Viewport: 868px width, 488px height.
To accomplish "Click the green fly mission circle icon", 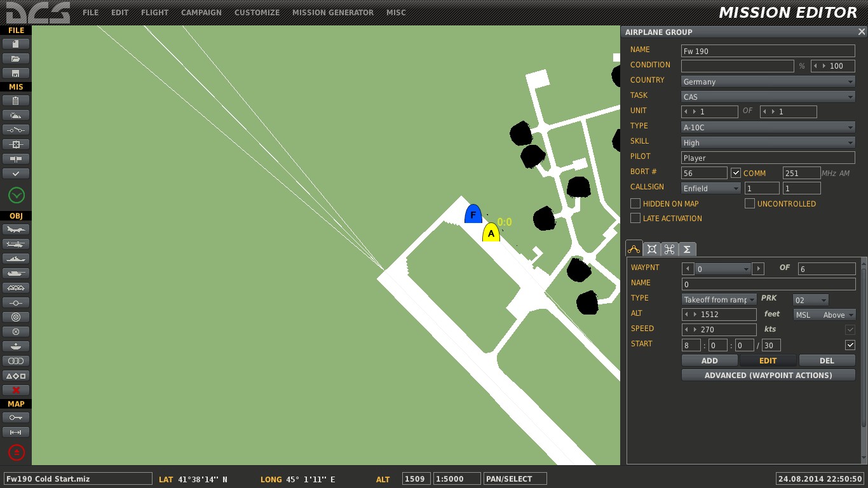I will (x=17, y=195).
